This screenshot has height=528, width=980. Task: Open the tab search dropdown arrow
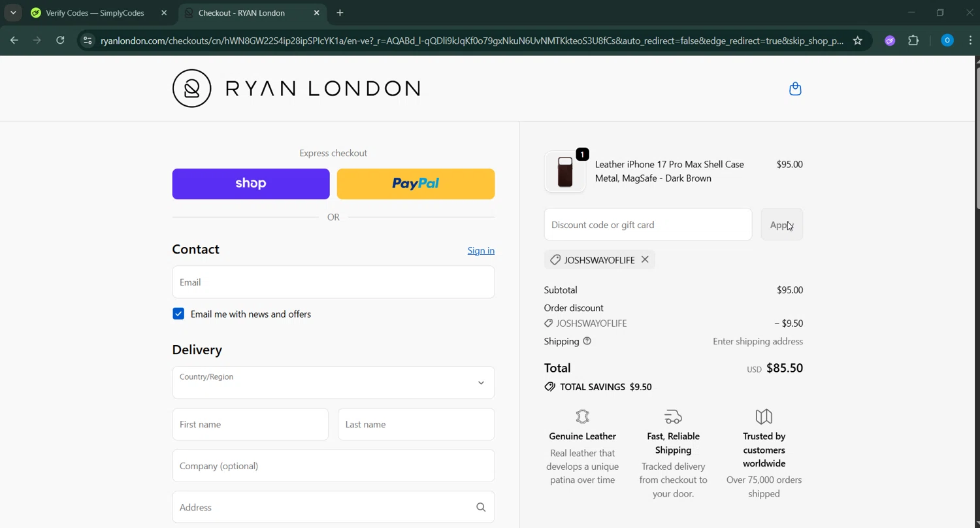13,12
